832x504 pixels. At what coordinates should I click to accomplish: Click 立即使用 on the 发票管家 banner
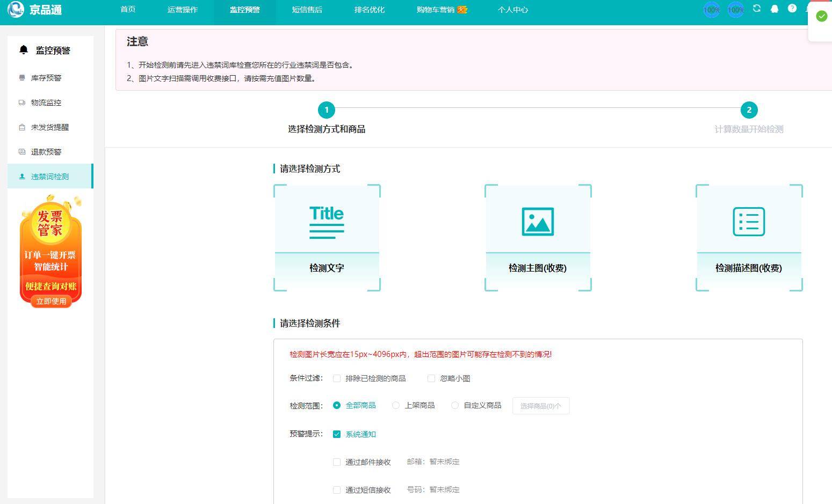click(x=51, y=301)
